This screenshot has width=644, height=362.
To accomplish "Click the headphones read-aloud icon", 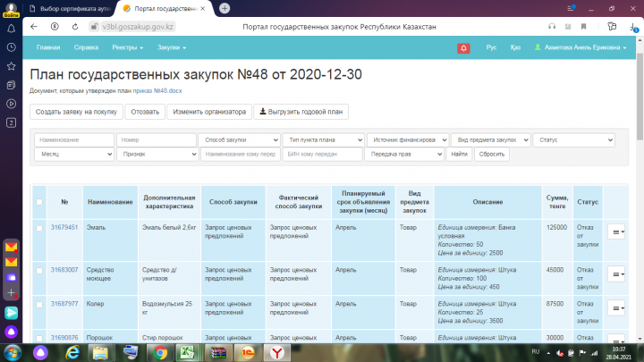I will tap(552, 27).
